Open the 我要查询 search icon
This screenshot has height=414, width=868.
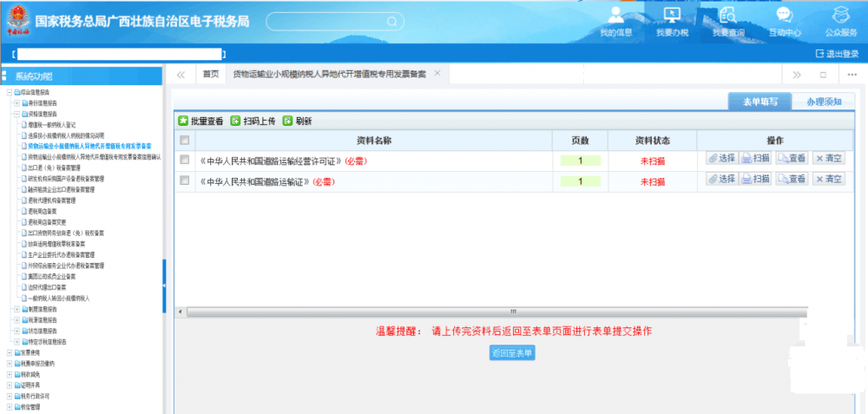727,16
